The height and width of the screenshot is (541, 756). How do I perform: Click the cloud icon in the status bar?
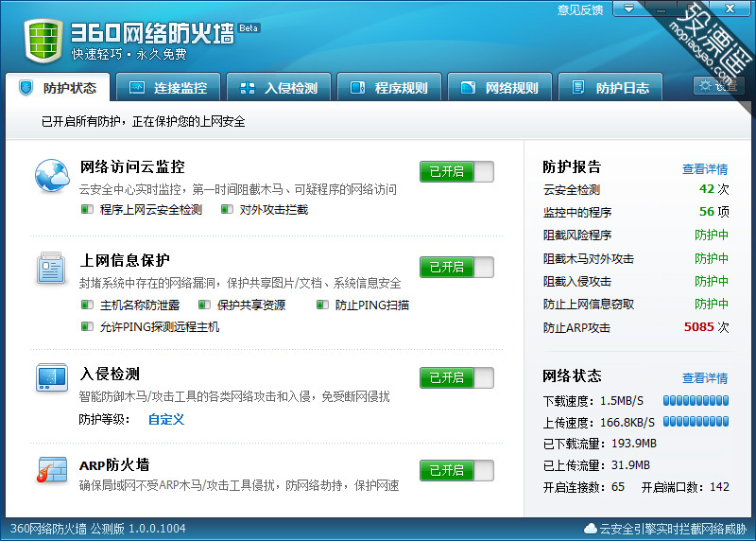[x=590, y=529]
